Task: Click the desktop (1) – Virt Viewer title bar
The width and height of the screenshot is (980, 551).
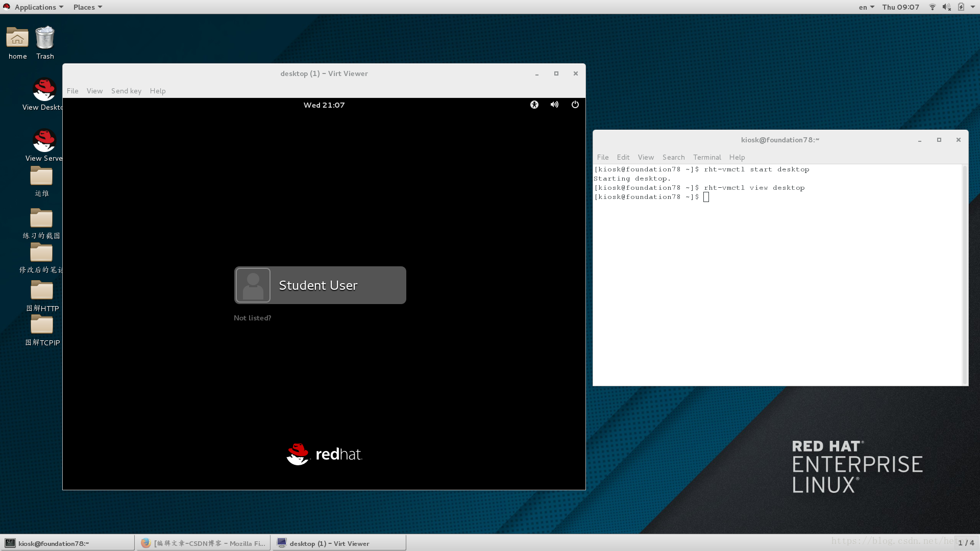Action: click(324, 73)
